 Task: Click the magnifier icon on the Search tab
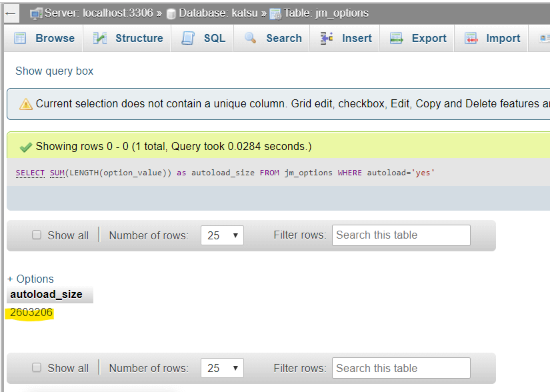click(x=249, y=38)
